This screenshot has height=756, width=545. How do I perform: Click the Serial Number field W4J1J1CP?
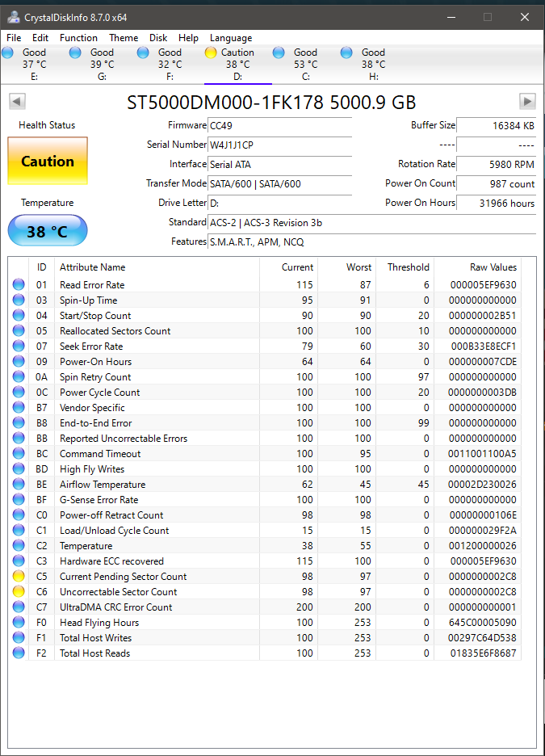[279, 145]
